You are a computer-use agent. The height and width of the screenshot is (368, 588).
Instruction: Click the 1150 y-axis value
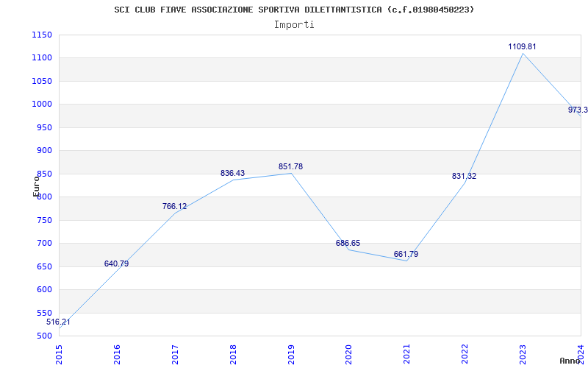click(x=42, y=35)
